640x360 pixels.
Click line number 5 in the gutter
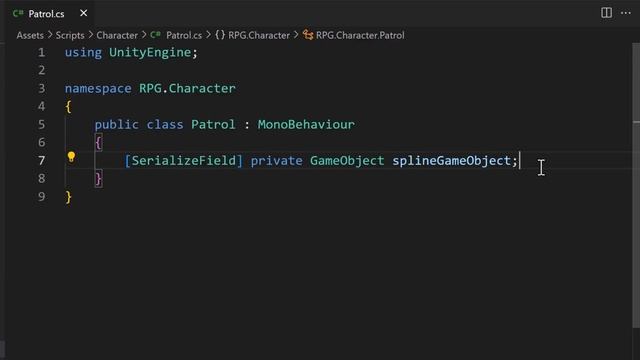(41, 124)
